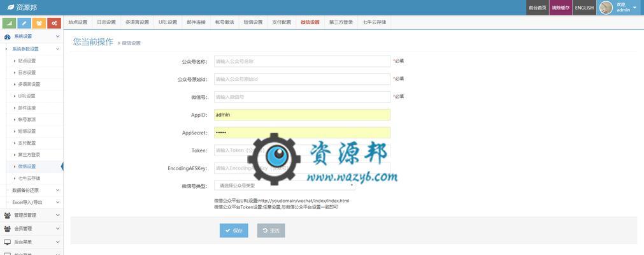644x255 pixels.
Task: Focus the EncodingAESKey input field
Action: point(303,168)
